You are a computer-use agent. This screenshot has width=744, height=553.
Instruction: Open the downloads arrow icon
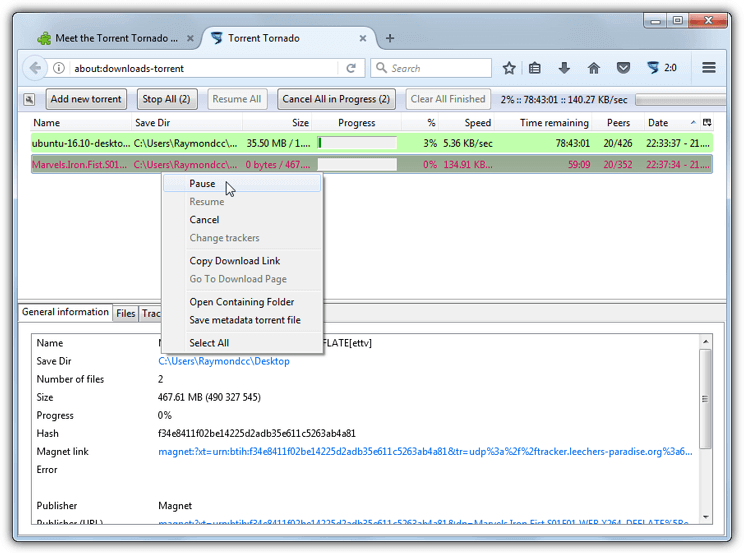coord(564,68)
